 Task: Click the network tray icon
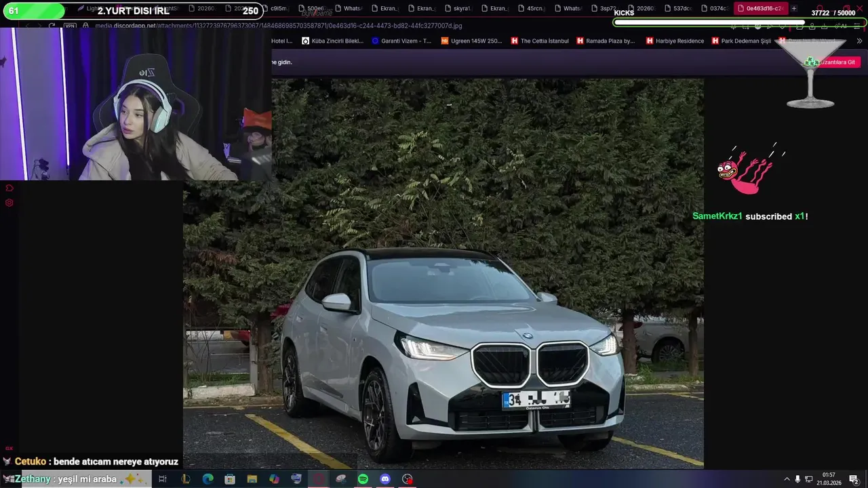[x=808, y=479]
